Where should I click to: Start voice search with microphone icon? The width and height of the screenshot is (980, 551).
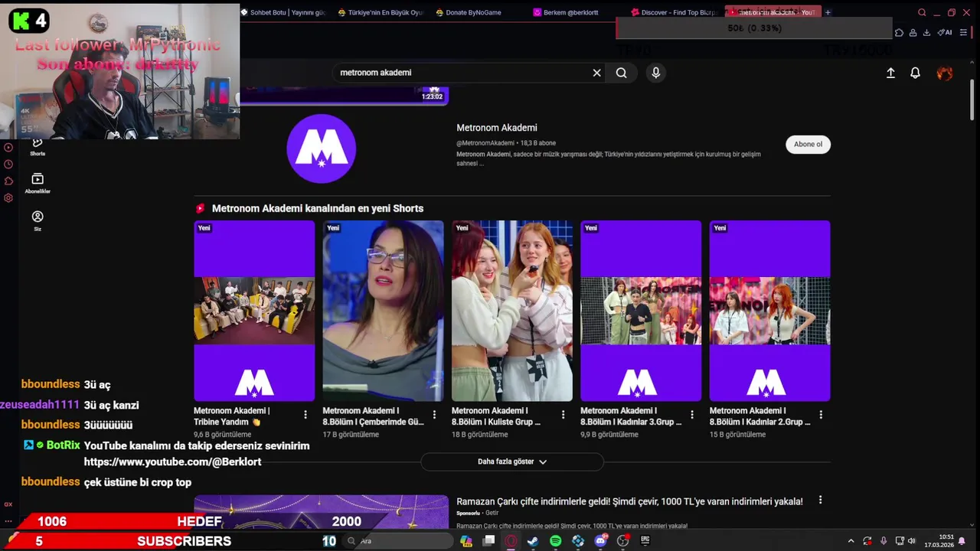pyautogui.click(x=655, y=73)
